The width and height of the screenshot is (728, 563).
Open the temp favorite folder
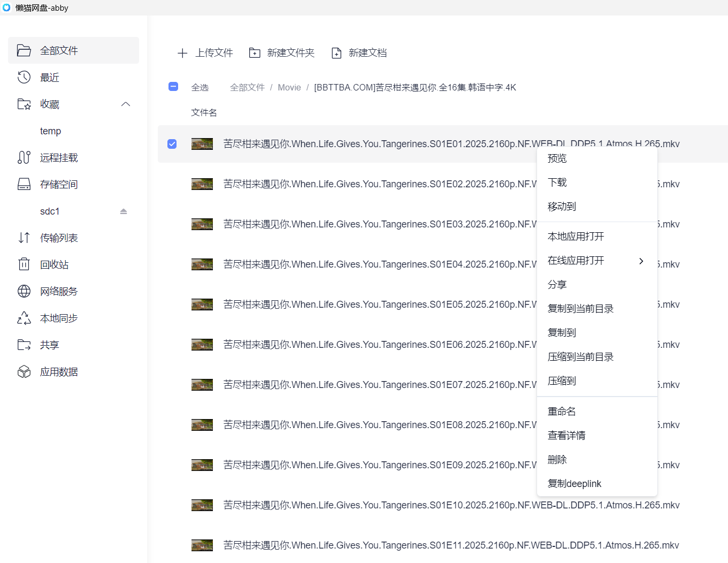(x=50, y=131)
